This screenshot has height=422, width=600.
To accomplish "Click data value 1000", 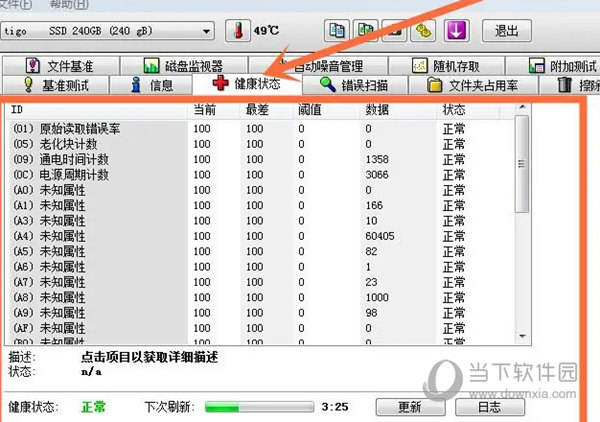I will 377,297.
